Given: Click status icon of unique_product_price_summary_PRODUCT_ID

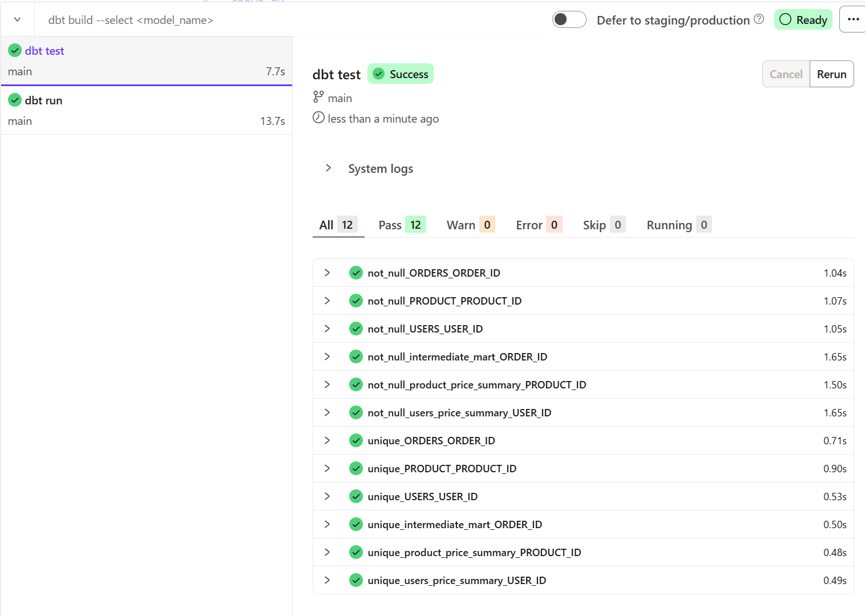Looking at the screenshot, I should coord(356,552).
